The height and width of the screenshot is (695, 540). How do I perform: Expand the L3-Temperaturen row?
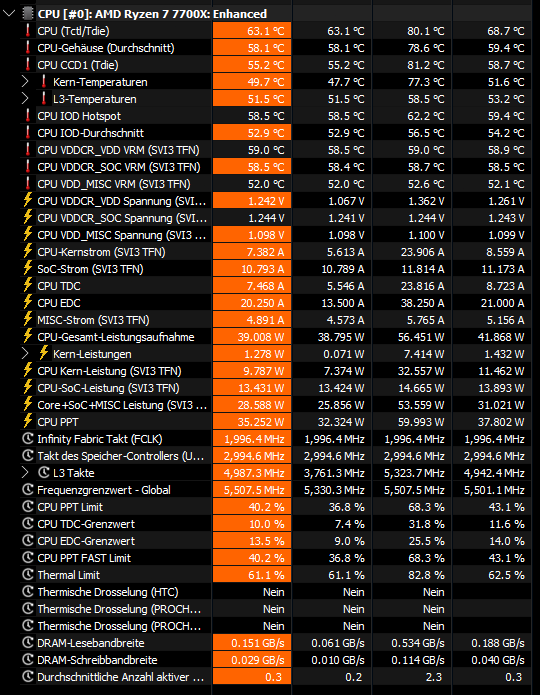point(25,99)
